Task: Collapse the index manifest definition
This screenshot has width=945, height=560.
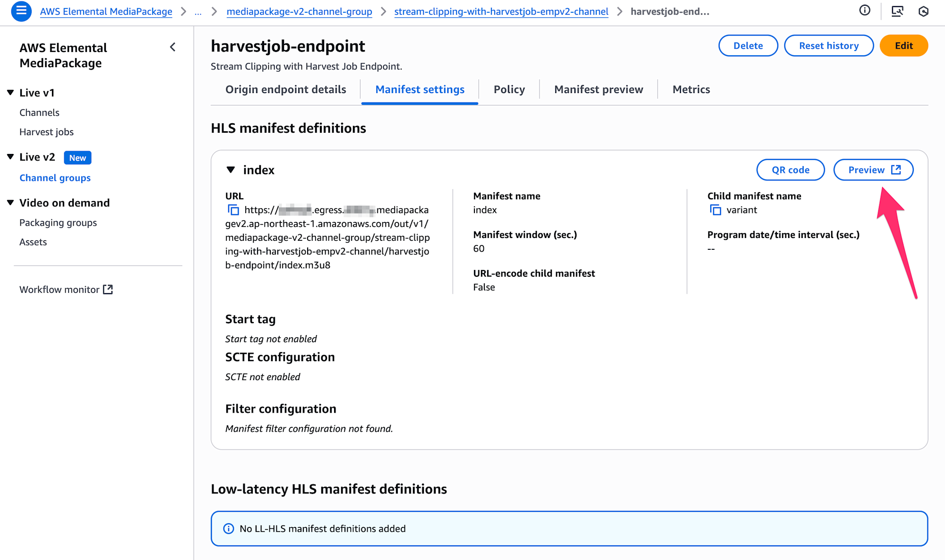Action: pos(231,170)
